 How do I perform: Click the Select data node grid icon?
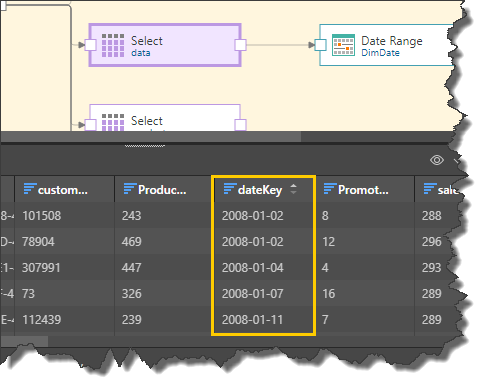pyautogui.click(x=113, y=45)
